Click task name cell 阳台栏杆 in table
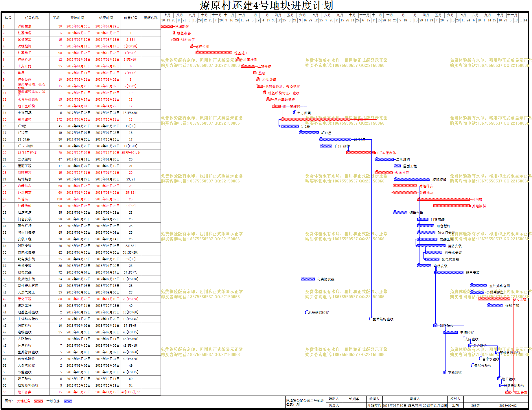Screen dimensions: 532x410 (x=32, y=226)
